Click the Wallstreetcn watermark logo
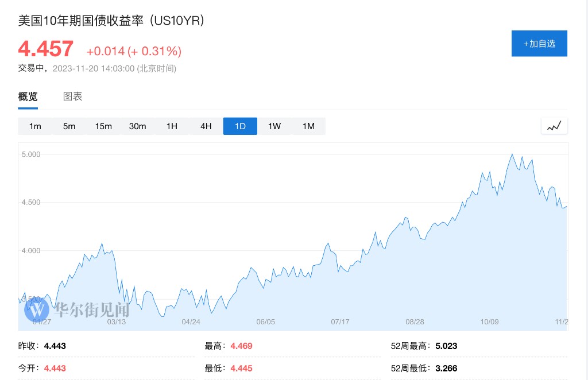The height and width of the screenshot is (380, 588). (37, 310)
